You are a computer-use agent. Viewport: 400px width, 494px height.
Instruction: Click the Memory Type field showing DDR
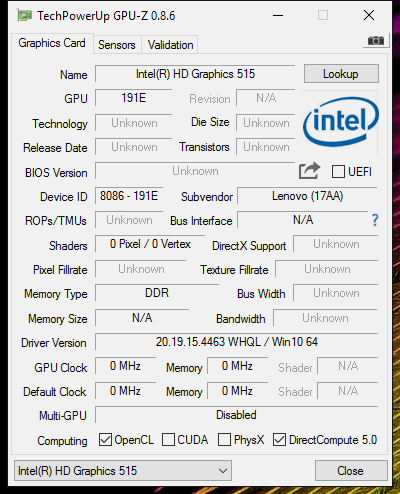(x=157, y=293)
